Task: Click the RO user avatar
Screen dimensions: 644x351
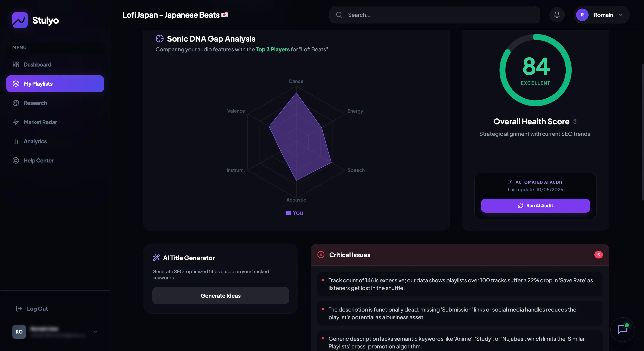Action: [19, 332]
